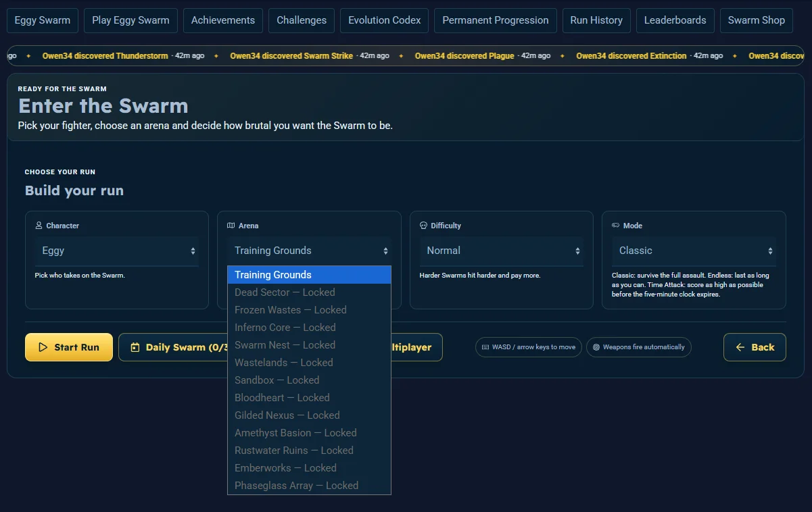The width and height of the screenshot is (812, 512).
Task: View the Run History tab
Action: [596, 20]
